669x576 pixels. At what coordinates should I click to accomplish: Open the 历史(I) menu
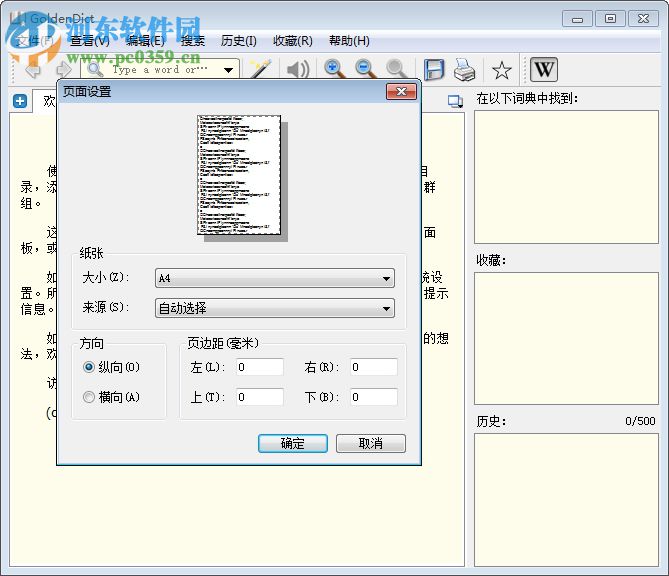(x=239, y=41)
